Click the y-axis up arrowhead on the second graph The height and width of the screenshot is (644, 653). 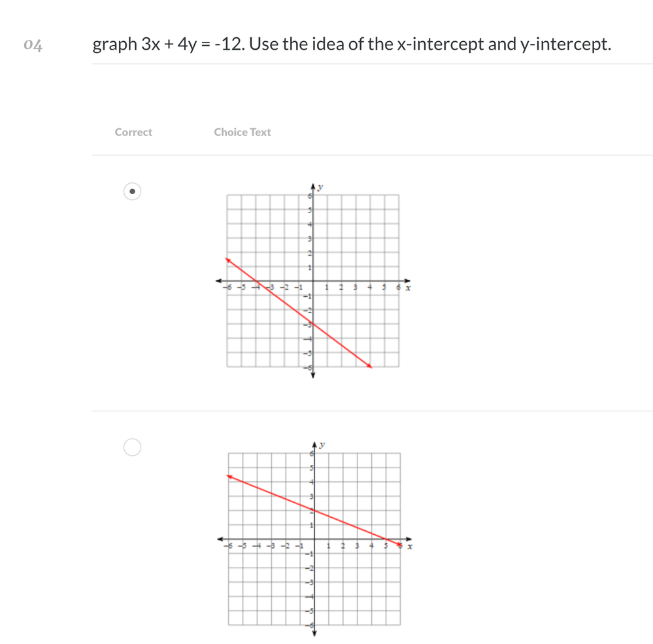click(313, 444)
